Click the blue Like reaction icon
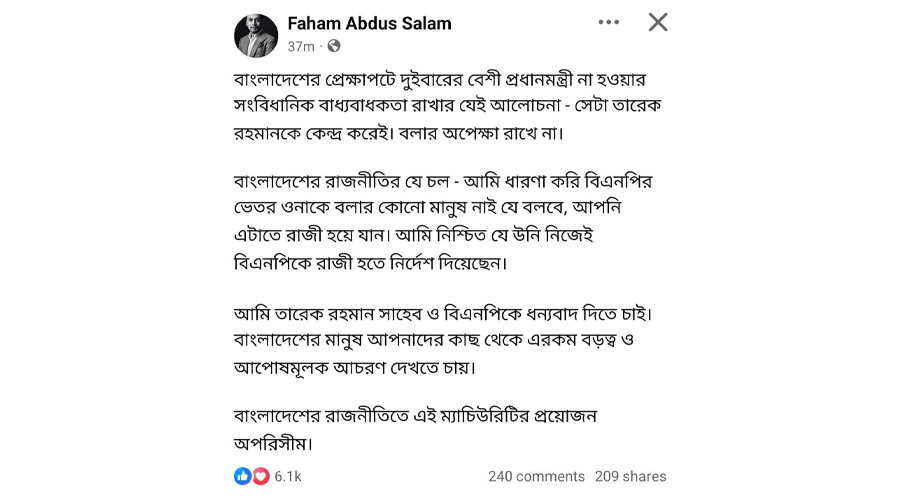 click(x=242, y=476)
